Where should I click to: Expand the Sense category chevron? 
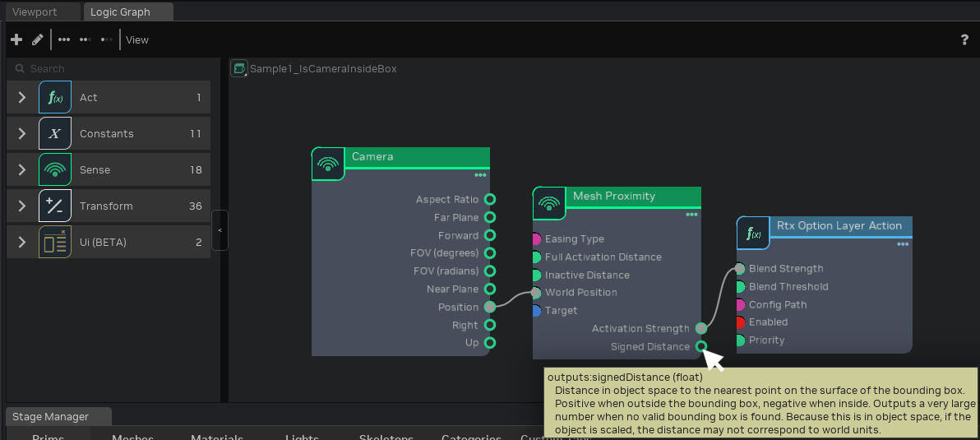click(22, 170)
